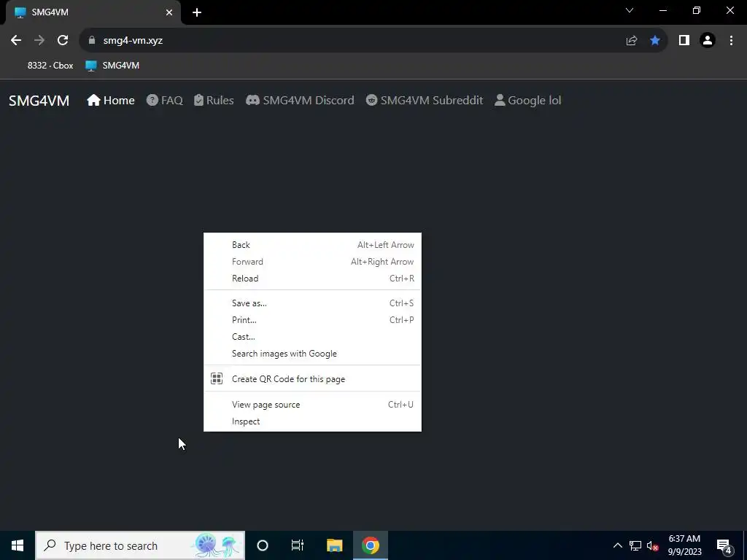This screenshot has height=560, width=747.
Task: Select Cast... from the context menu
Action: pyautogui.click(x=312, y=337)
